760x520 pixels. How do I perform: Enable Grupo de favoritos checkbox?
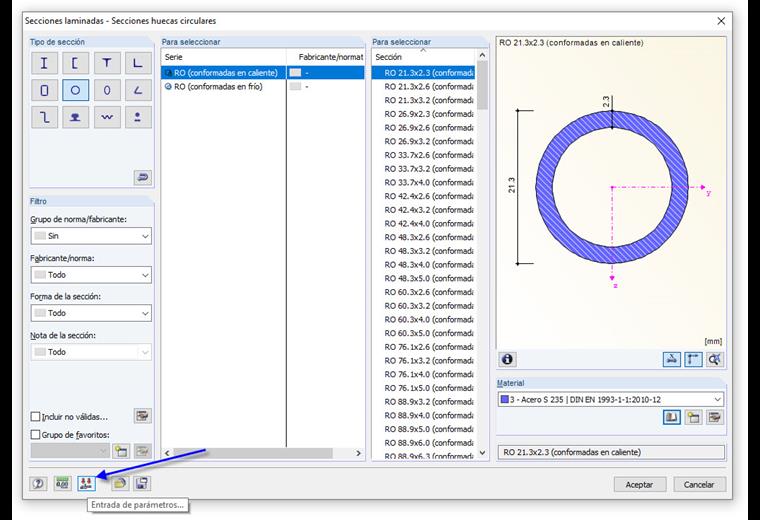point(35,435)
